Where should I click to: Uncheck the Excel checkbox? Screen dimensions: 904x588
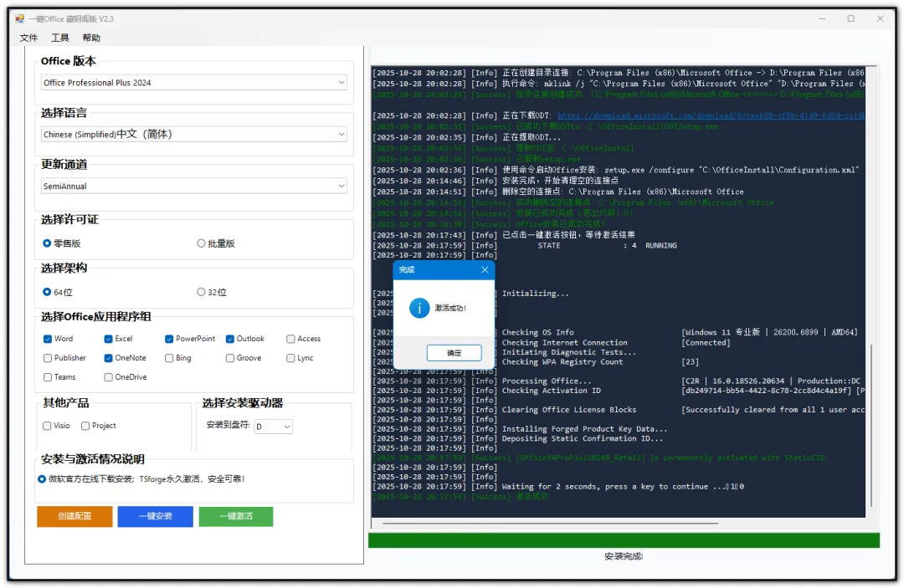click(108, 340)
